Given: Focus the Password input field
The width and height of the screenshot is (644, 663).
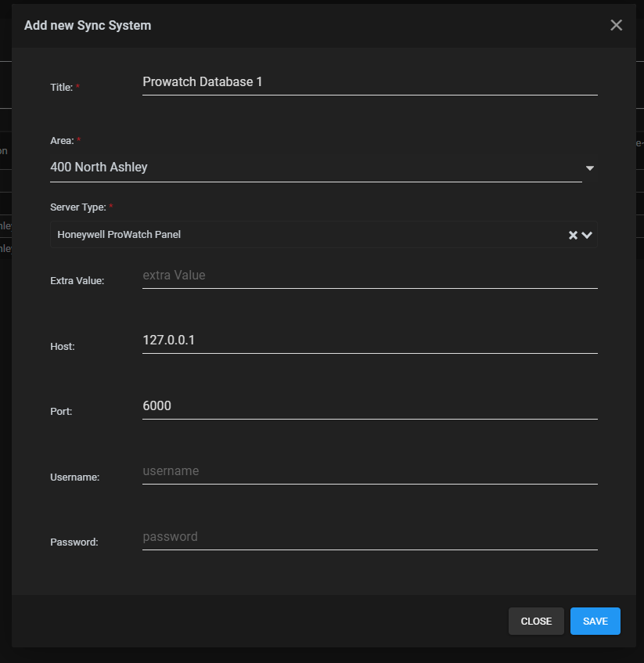Looking at the screenshot, I should click(x=370, y=537).
